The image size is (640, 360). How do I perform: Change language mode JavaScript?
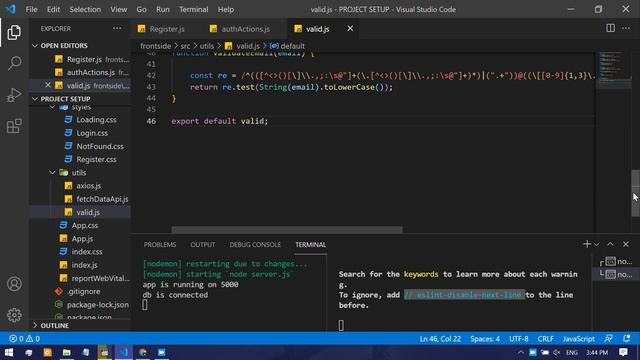[x=578, y=338]
